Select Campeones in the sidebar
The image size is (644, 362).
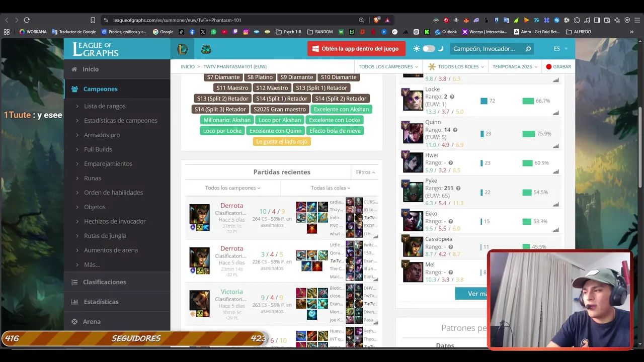coord(117,89)
